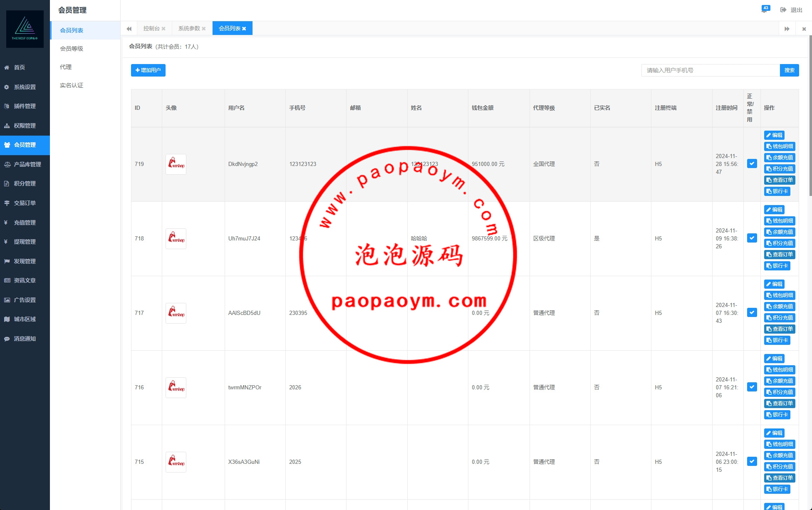
Task: Click the image icon for 广告设置
Action: point(7,300)
